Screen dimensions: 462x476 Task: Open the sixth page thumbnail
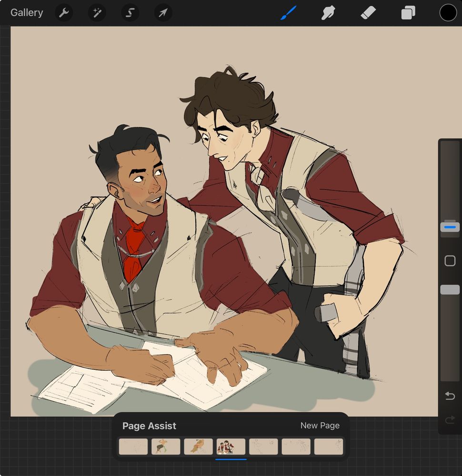pos(296,446)
